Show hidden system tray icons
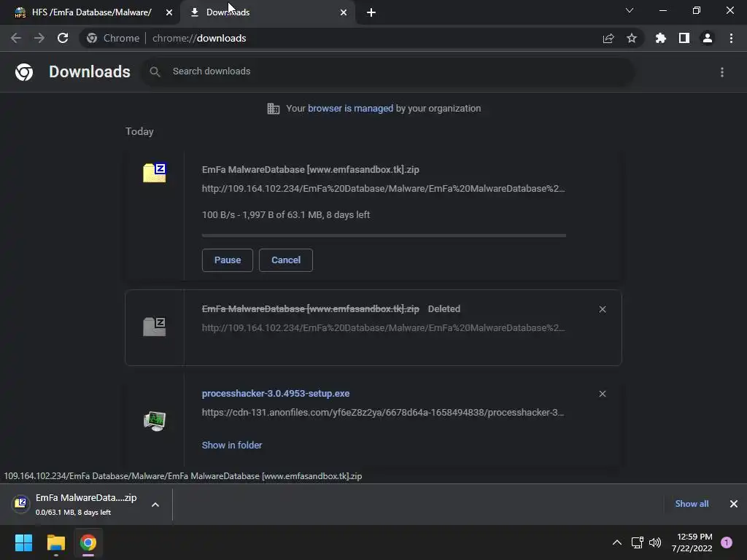 click(x=617, y=542)
